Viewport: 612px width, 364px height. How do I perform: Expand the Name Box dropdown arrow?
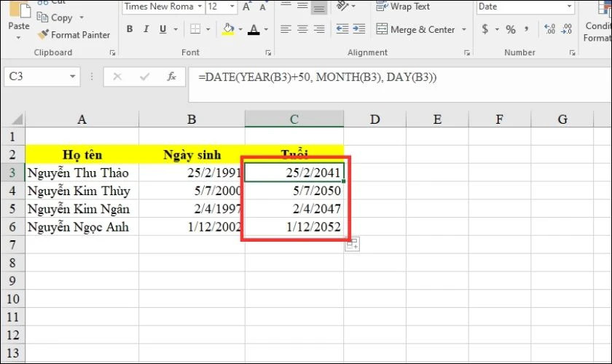[x=73, y=76]
